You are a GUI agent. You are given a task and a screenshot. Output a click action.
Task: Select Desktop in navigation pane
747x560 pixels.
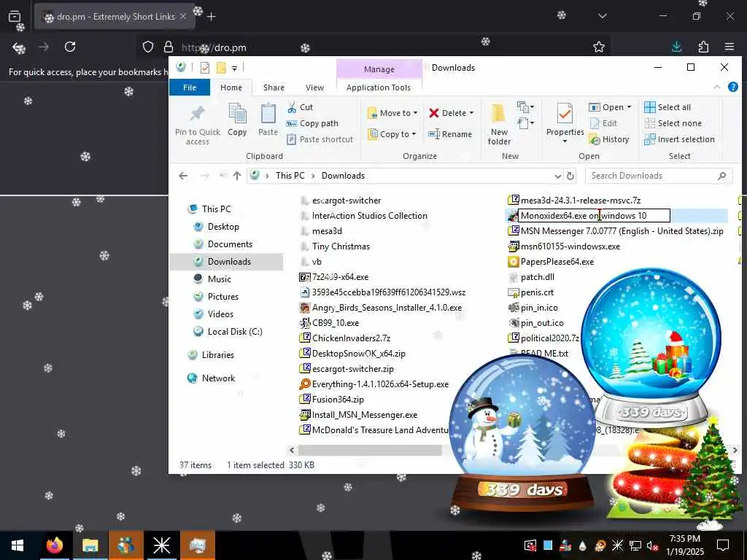tap(223, 227)
